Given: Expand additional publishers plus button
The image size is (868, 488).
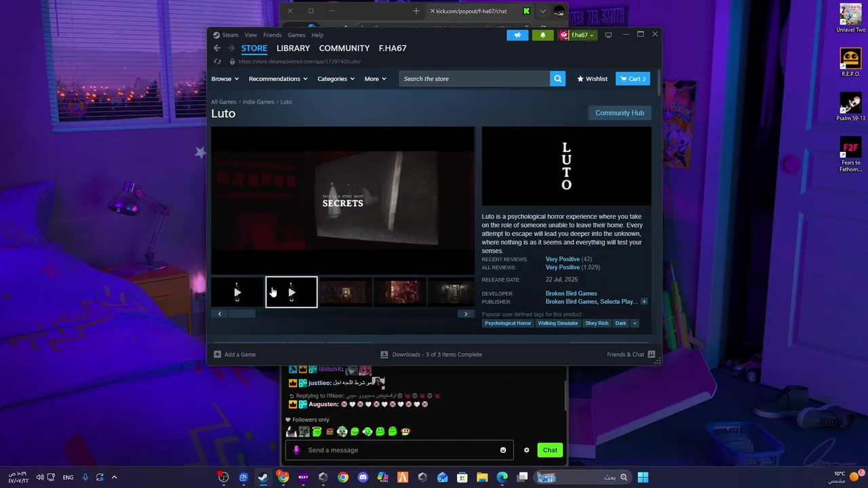Looking at the screenshot, I should (x=644, y=302).
